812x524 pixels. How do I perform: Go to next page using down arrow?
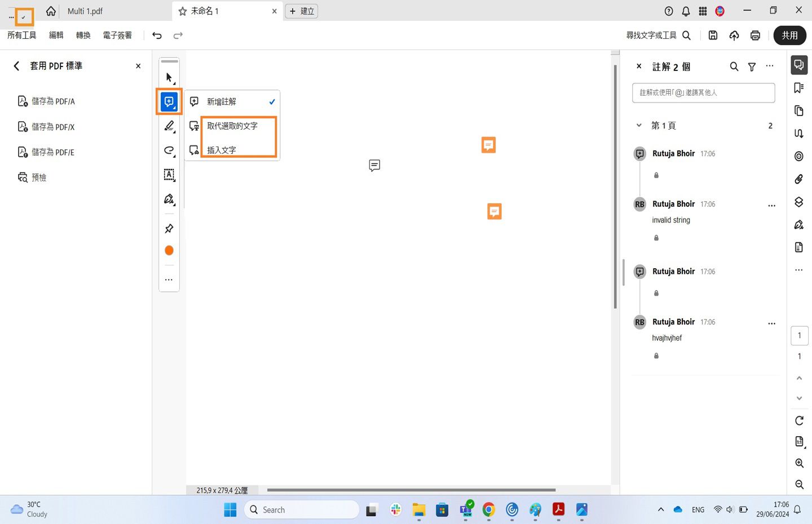tap(799, 398)
